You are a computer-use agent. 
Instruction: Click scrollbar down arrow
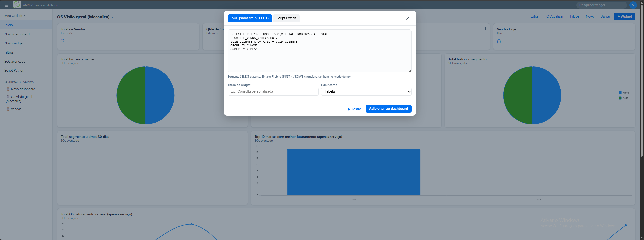(x=642, y=238)
